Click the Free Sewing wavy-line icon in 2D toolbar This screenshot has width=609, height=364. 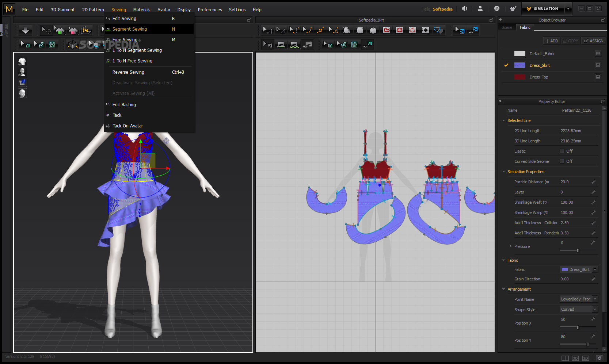click(294, 45)
